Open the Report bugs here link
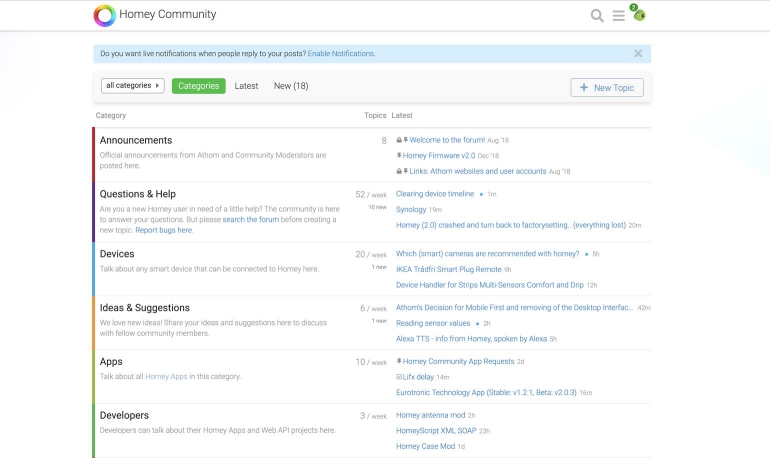The width and height of the screenshot is (770, 458). [164, 230]
